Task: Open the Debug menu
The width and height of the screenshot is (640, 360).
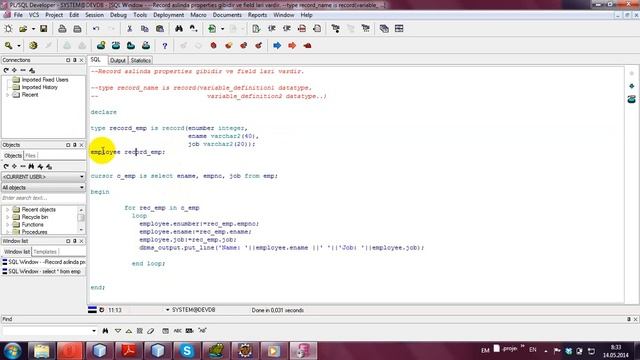Action: [118, 15]
